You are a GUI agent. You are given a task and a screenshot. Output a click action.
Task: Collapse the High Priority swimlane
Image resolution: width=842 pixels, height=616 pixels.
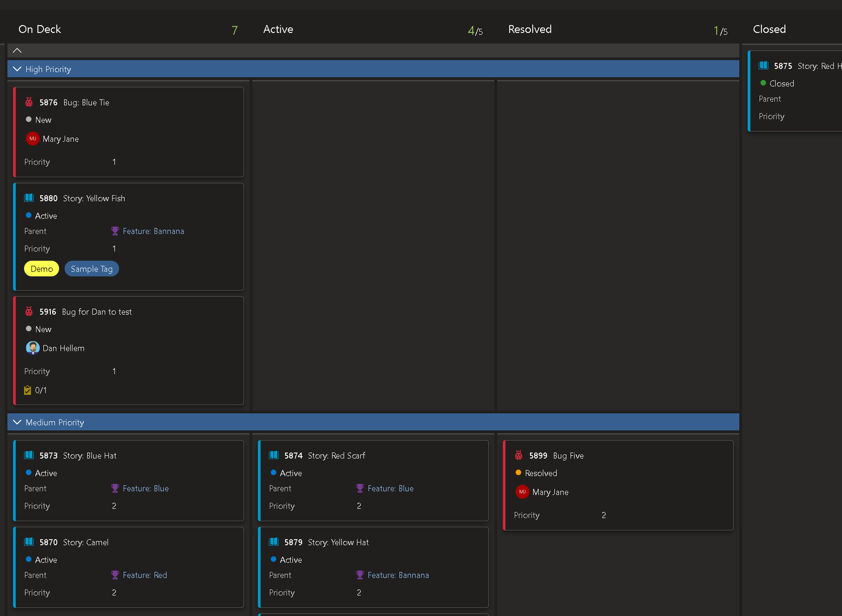(x=17, y=69)
